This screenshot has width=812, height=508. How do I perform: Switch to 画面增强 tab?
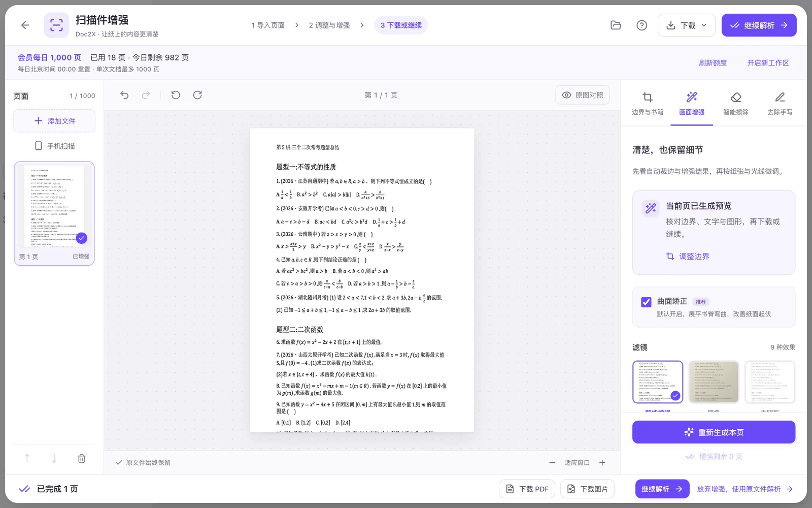click(x=692, y=104)
